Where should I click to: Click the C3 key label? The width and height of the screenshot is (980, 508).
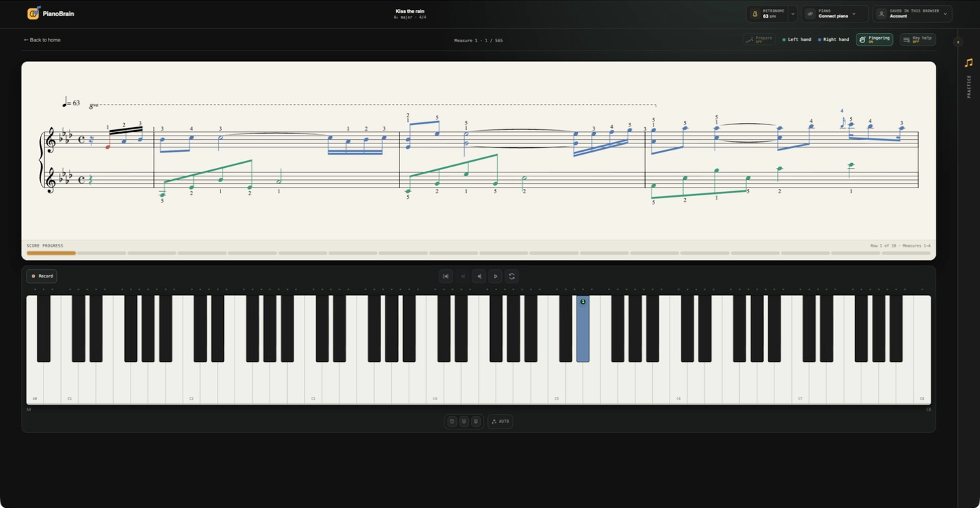click(x=313, y=398)
